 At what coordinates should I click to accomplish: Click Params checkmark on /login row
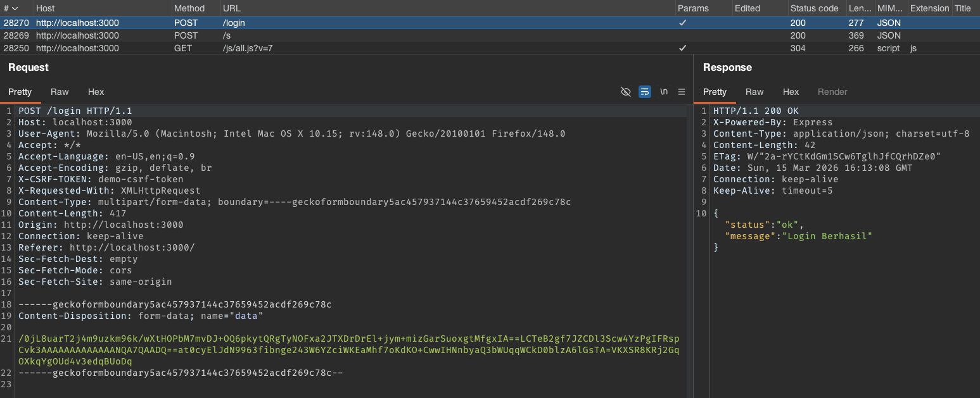click(682, 23)
